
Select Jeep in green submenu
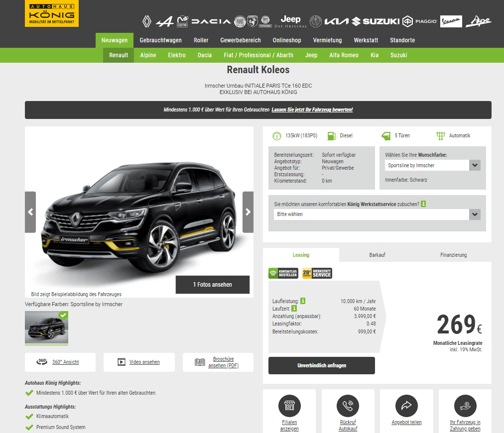click(311, 55)
